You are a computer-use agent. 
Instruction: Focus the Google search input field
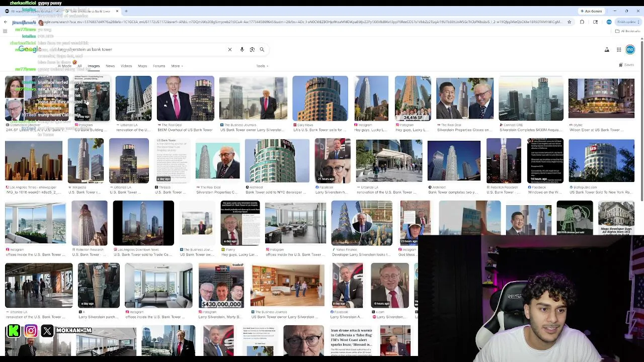tap(141, 49)
